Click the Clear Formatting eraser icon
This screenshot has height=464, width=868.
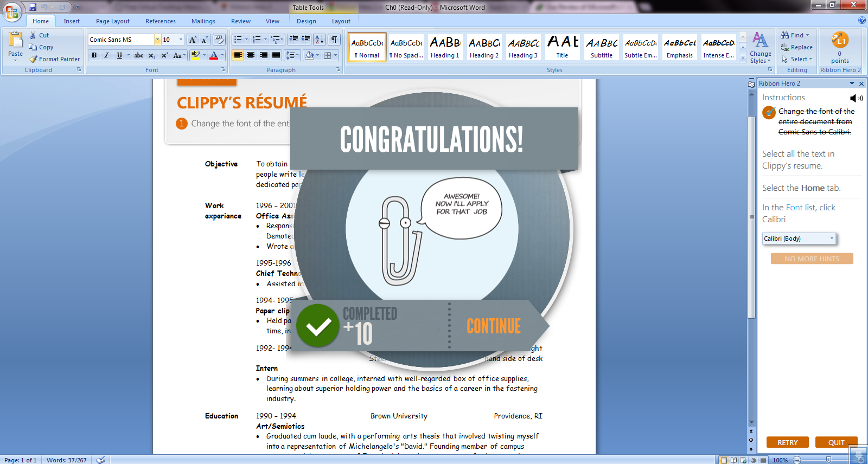pos(219,40)
